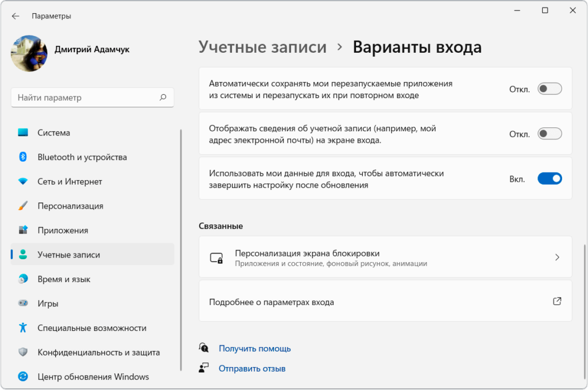Click the Специальные возможности accessibility icon
This screenshot has height=390, width=588.
coord(23,328)
